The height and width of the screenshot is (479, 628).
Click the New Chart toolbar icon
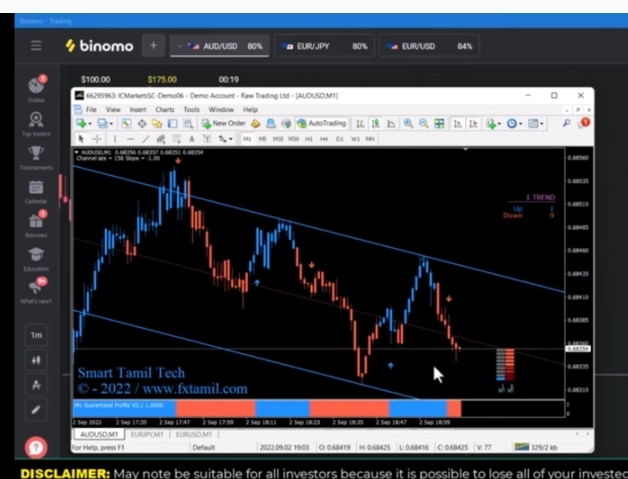[x=82, y=123]
